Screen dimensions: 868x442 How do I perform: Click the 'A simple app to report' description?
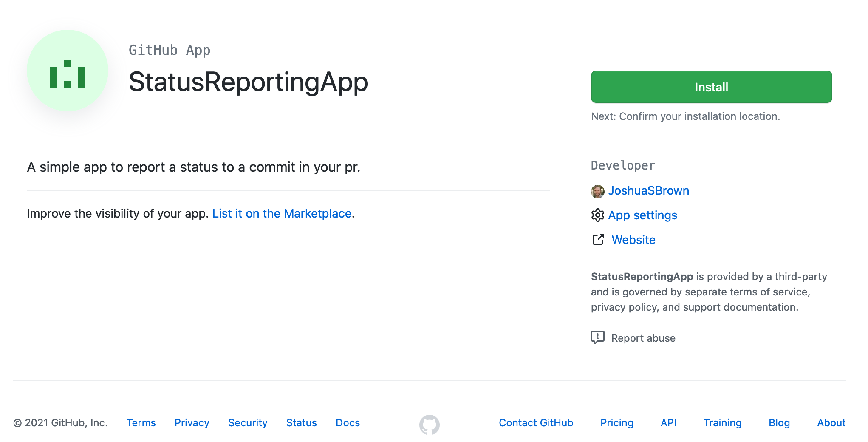pos(194,167)
